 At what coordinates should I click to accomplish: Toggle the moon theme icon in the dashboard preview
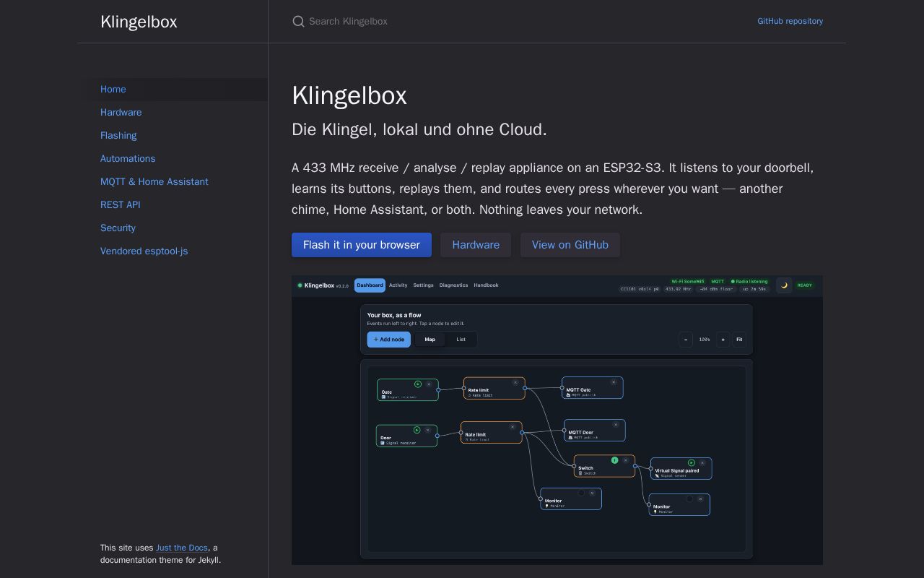(x=784, y=285)
